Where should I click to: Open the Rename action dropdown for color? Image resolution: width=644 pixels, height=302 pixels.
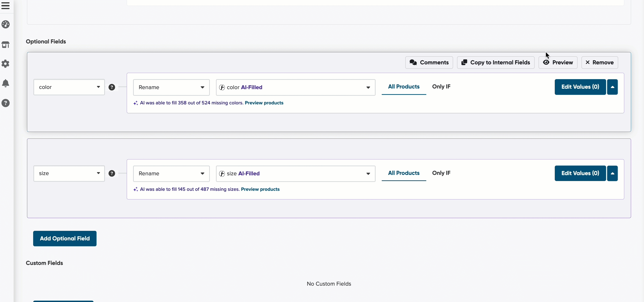[x=171, y=87]
